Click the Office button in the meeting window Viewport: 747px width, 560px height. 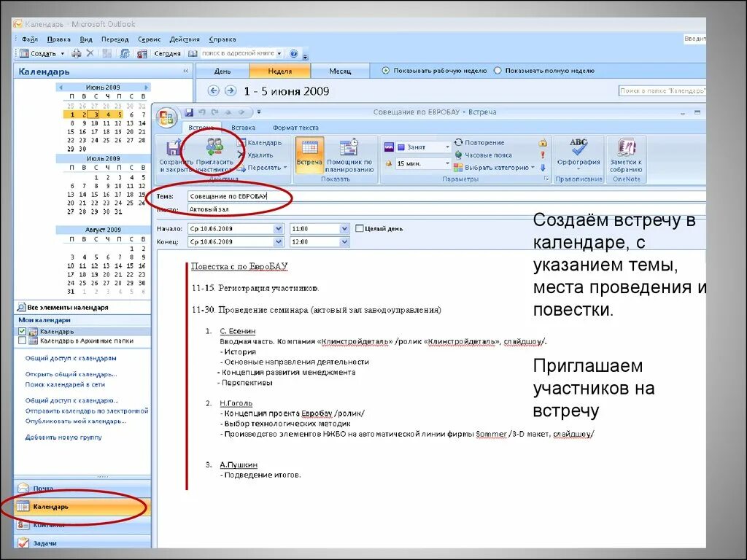tap(167, 117)
